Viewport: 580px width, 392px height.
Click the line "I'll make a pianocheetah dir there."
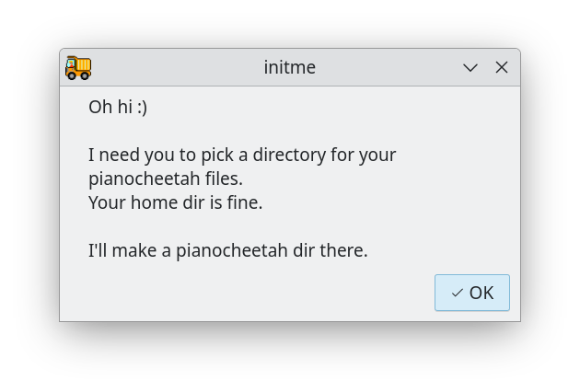tap(227, 250)
